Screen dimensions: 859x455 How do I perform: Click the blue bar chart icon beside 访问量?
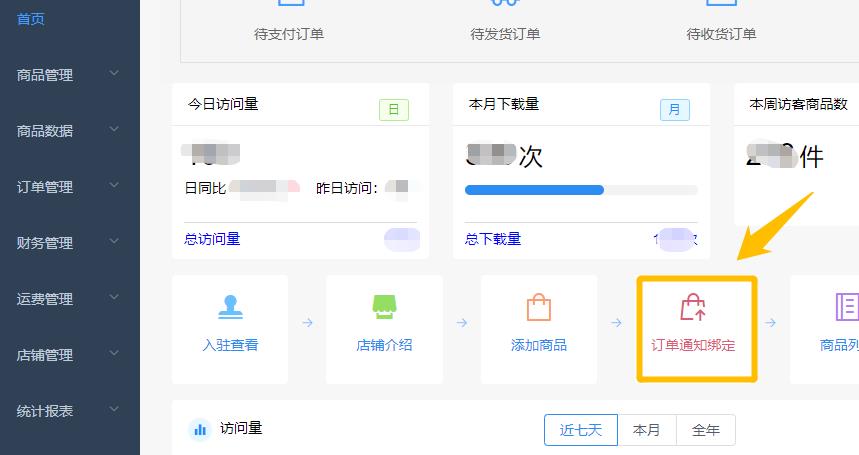click(x=200, y=429)
